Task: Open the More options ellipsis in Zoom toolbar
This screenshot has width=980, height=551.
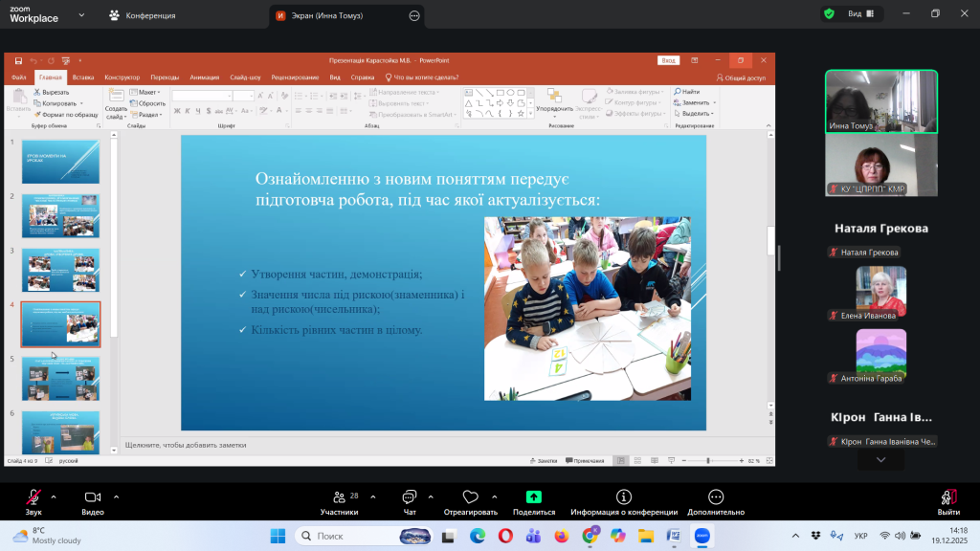Action: [716, 497]
